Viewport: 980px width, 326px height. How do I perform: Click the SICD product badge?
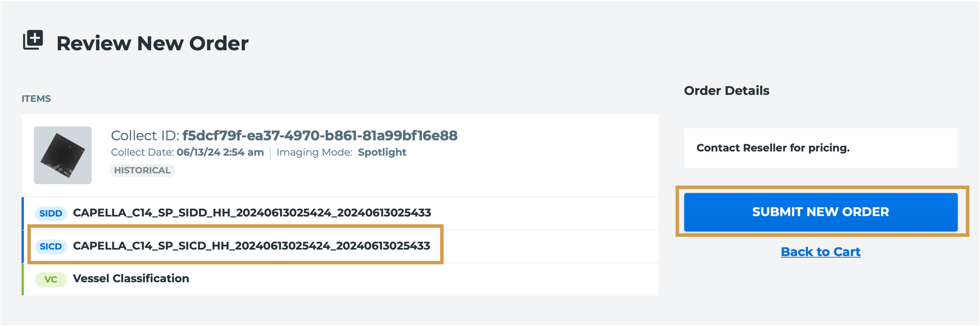tap(51, 247)
